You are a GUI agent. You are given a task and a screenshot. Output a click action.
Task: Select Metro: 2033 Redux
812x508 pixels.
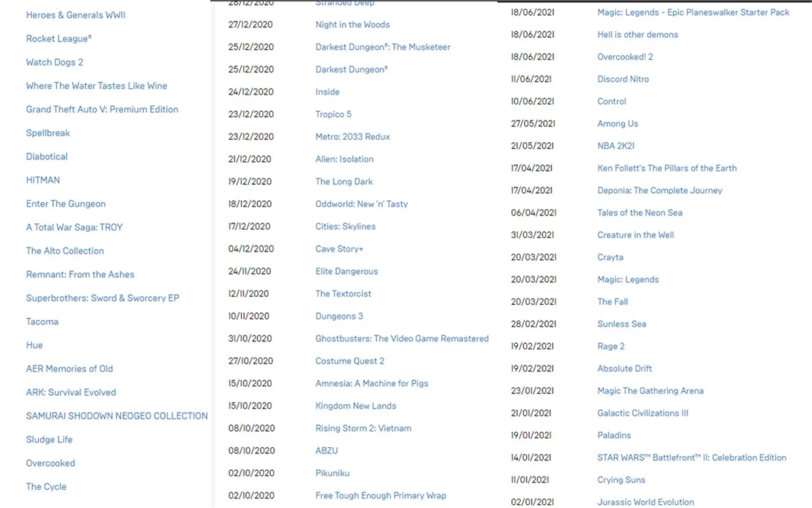point(353,137)
